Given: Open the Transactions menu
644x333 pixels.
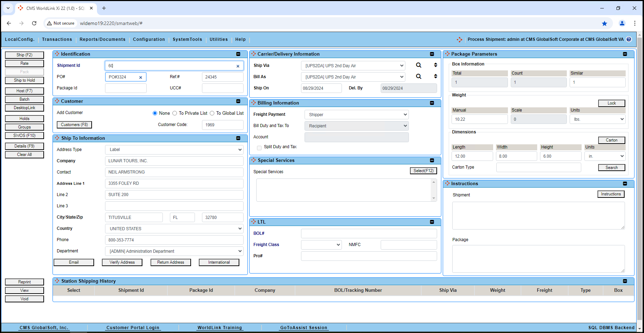Looking at the screenshot, I should (57, 39).
